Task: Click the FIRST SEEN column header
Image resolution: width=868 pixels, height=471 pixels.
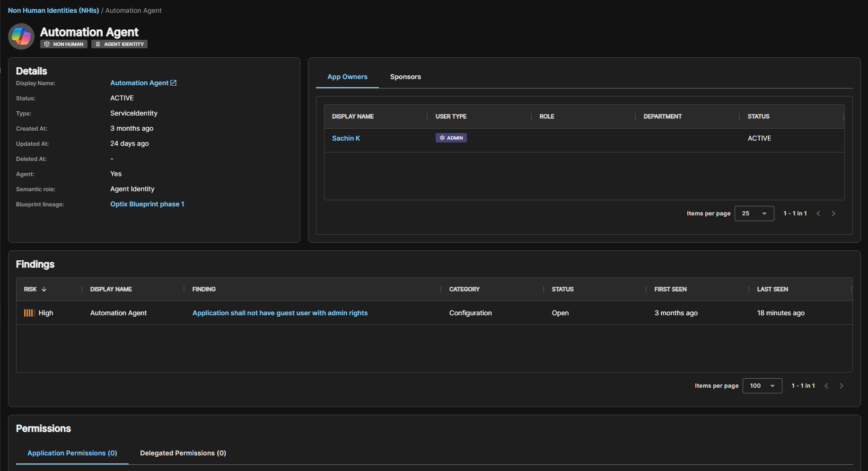Action: [670, 289]
